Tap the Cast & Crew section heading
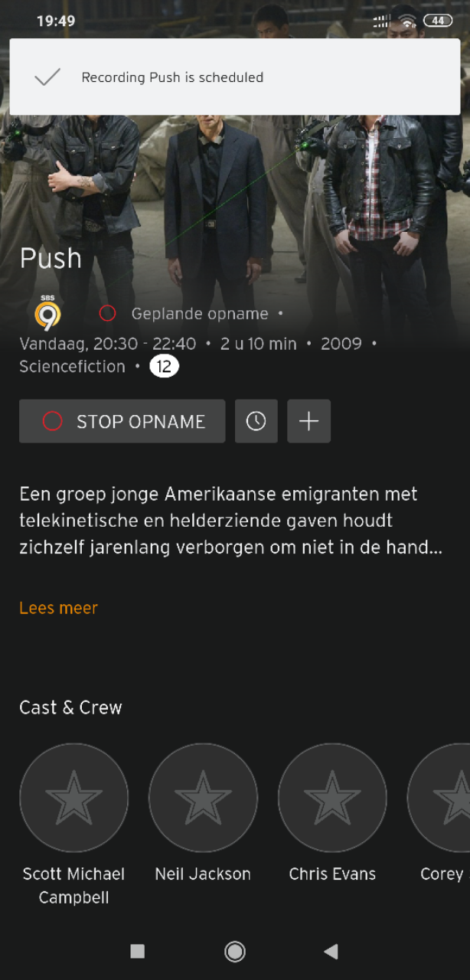The image size is (470, 980). (x=70, y=707)
